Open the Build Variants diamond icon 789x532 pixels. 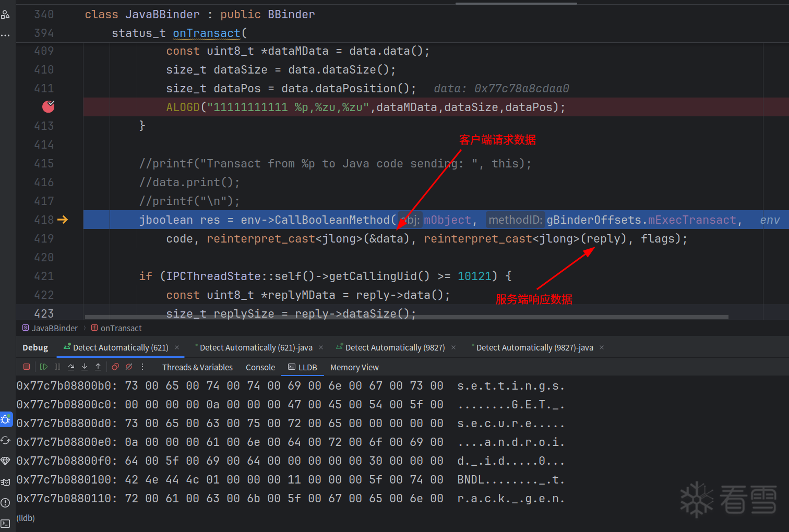tap(6, 461)
